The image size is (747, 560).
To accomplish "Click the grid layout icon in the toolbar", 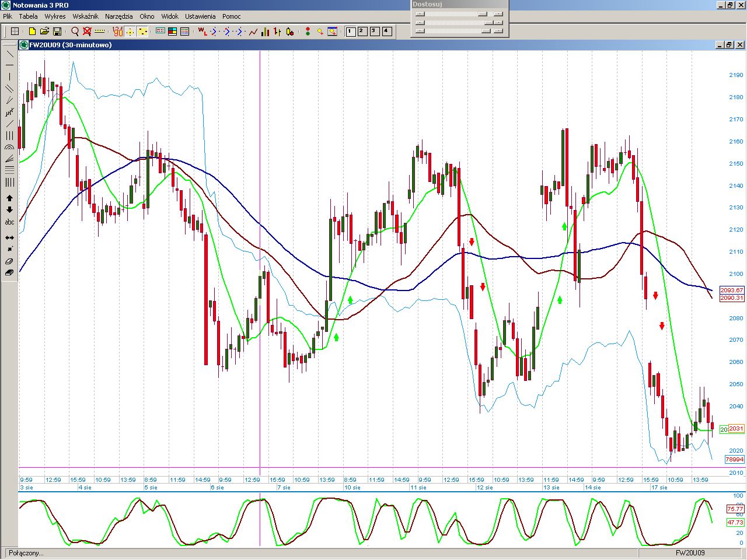I will (x=15, y=32).
